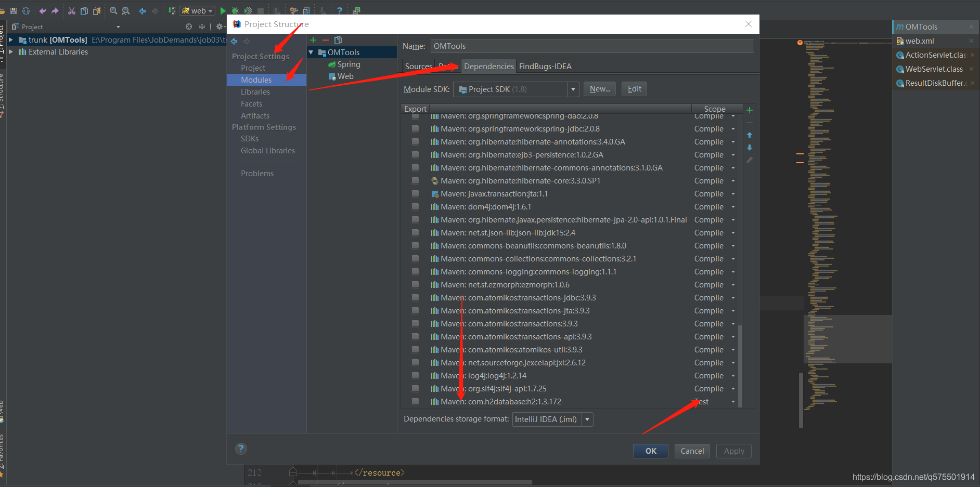
Task: Click the Project panel locate target icon
Action: click(189, 27)
